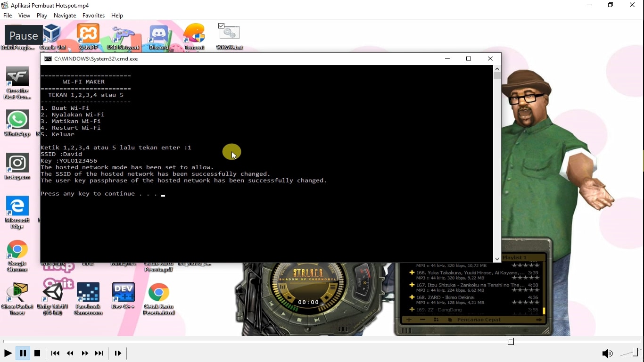Open the View menu

pos(24,16)
